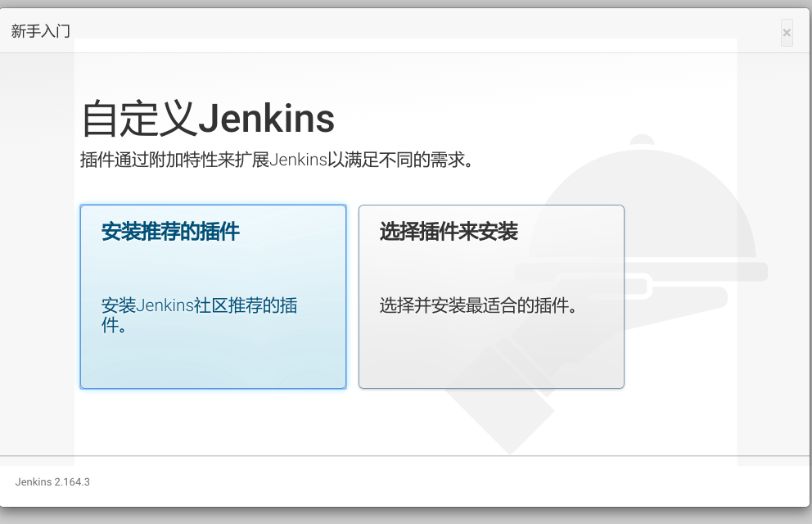Click the 自定义Jenkins heading
This screenshot has width=812, height=524.
206,118
